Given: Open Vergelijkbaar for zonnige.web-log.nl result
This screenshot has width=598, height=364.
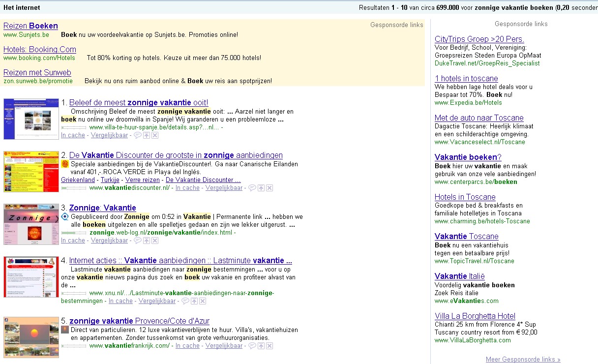Looking at the screenshot, I should coord(109,241).
